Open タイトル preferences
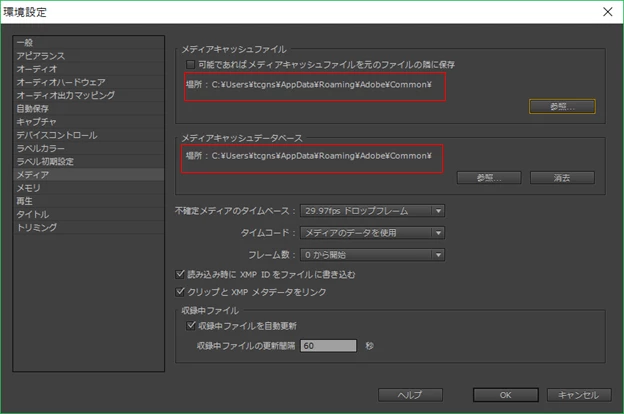 [88, 214]
